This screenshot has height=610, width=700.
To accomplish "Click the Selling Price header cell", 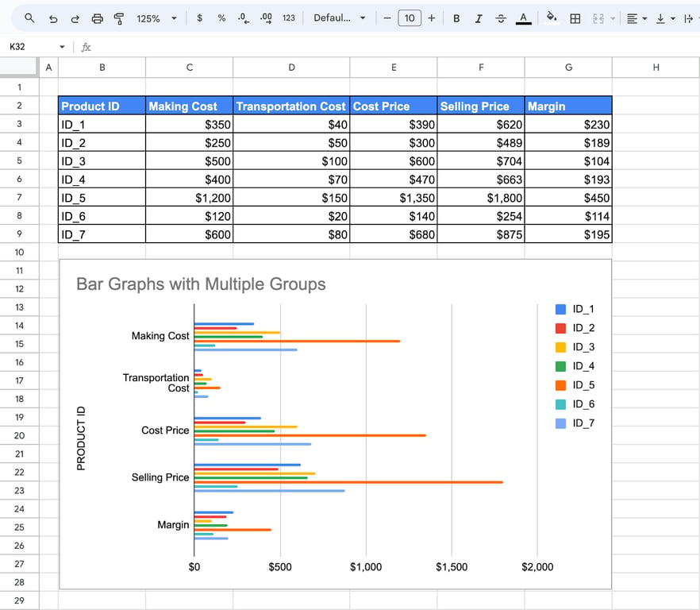I will pyautogui.click(x=481, y=106).
